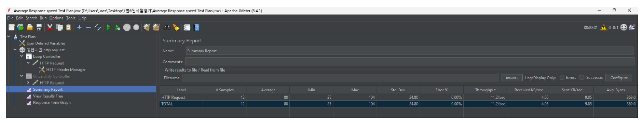Reset search with the yellow broom icon

coord(176,27)
